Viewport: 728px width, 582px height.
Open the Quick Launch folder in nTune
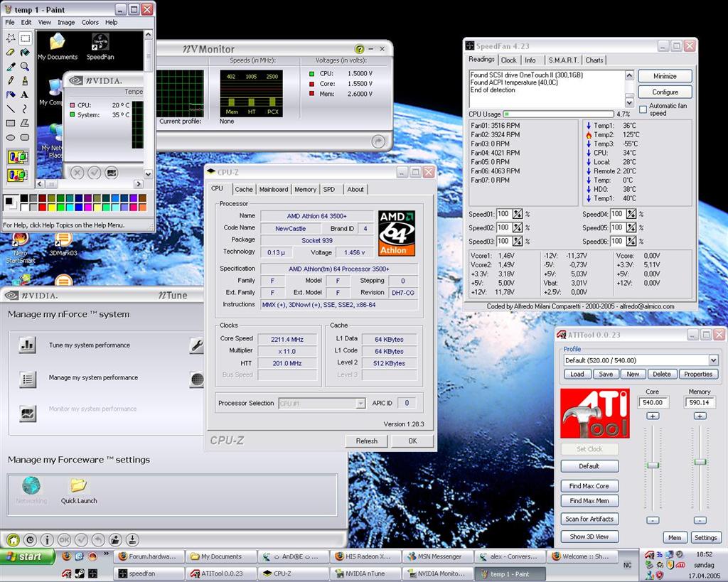click(79, 491)
